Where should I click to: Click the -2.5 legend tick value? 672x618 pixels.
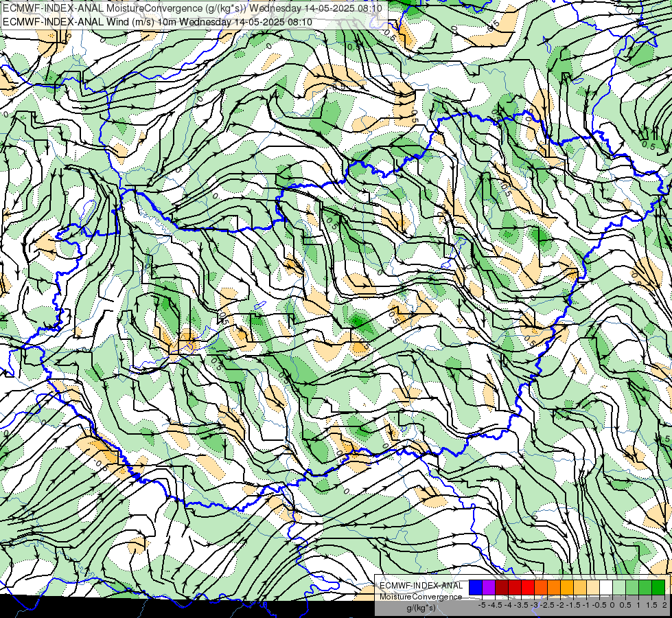pos(548,605)
